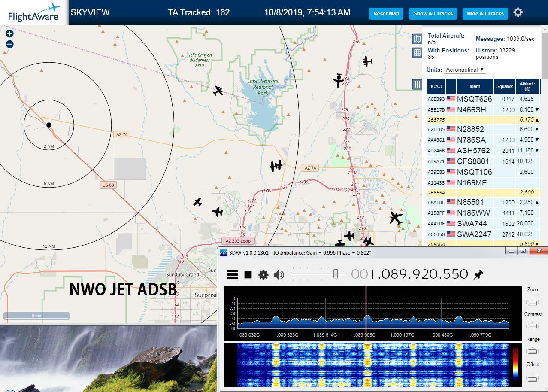Adjust SDR# Range slider
This screenshot has width=548, height=392.
click(533, 352)
